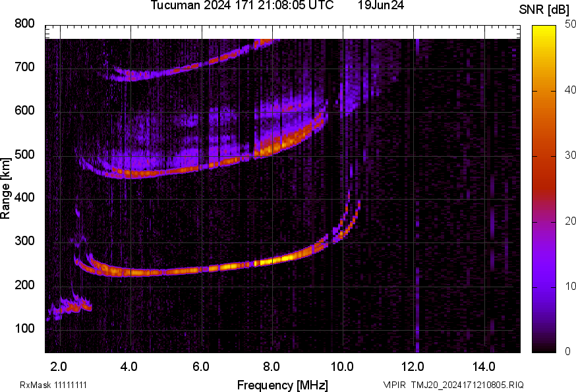Image resolution: width=576 pixels, height=392 pixels.
Task: Click the colorbar tick label '30'
Action: point(570,155)
